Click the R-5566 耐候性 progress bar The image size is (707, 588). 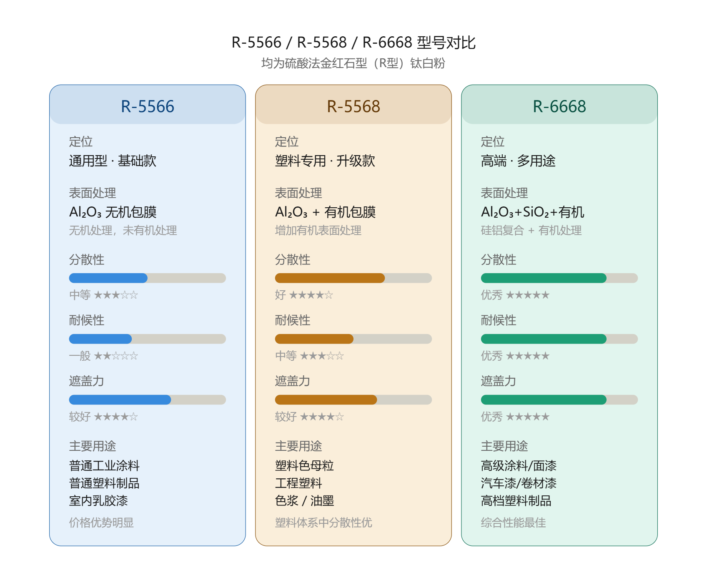pos(148,339)
